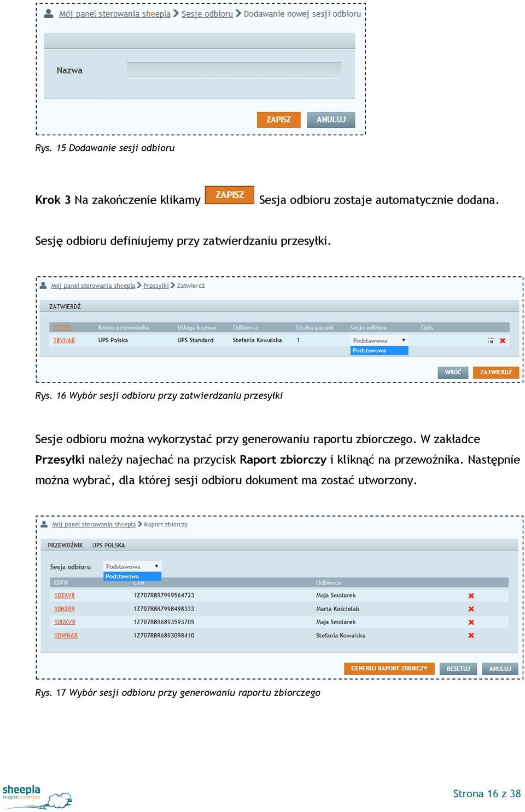
Task: Click ZAPISZ button in session form
Action: (279, 119)
